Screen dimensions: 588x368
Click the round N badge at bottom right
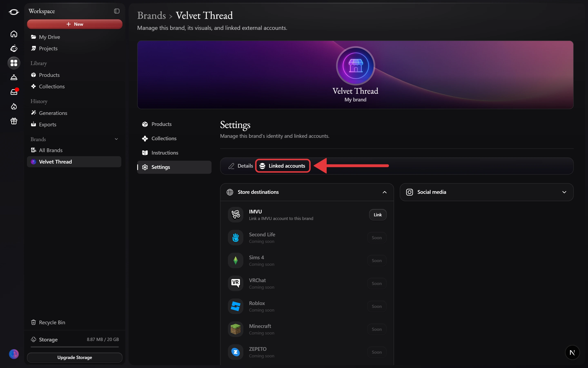click(x=572, y=352)
